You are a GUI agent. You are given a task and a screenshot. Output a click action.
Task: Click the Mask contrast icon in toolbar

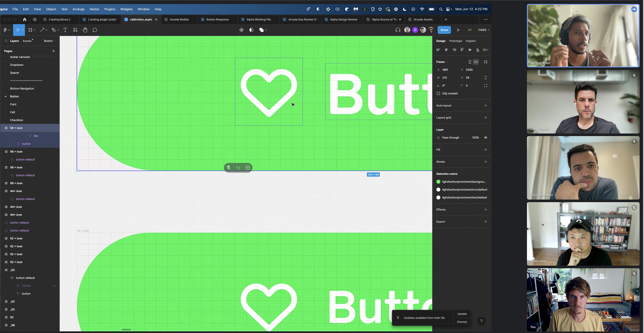[x=251, y=30]
